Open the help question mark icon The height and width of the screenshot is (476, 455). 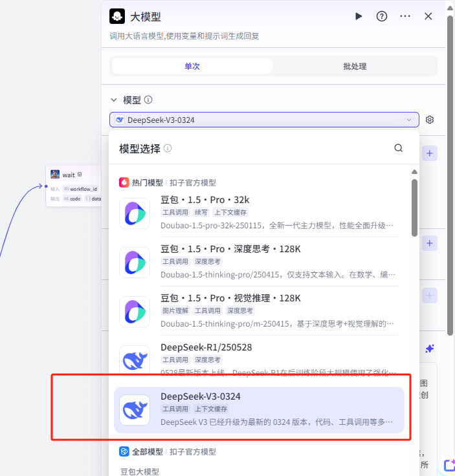click(381, 16)
